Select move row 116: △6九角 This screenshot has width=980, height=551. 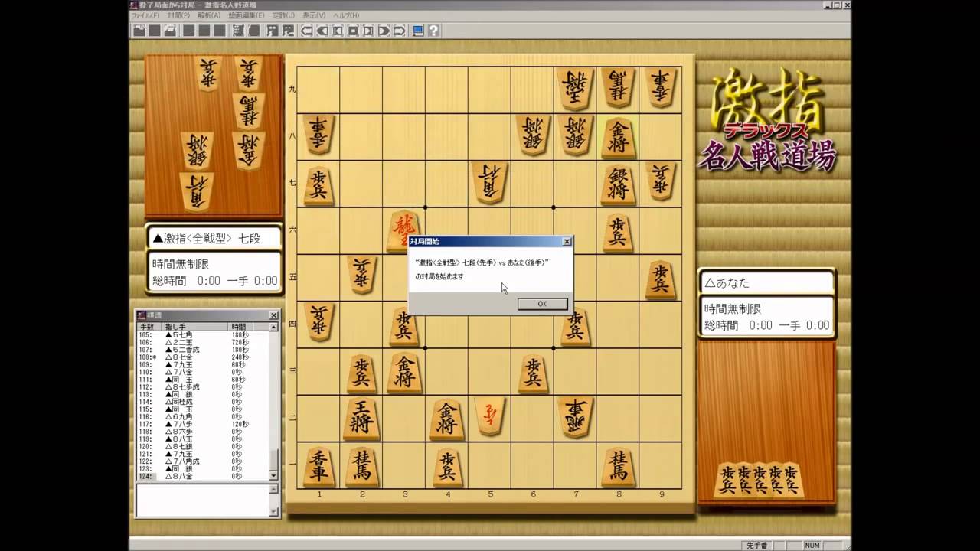(203, 417)
